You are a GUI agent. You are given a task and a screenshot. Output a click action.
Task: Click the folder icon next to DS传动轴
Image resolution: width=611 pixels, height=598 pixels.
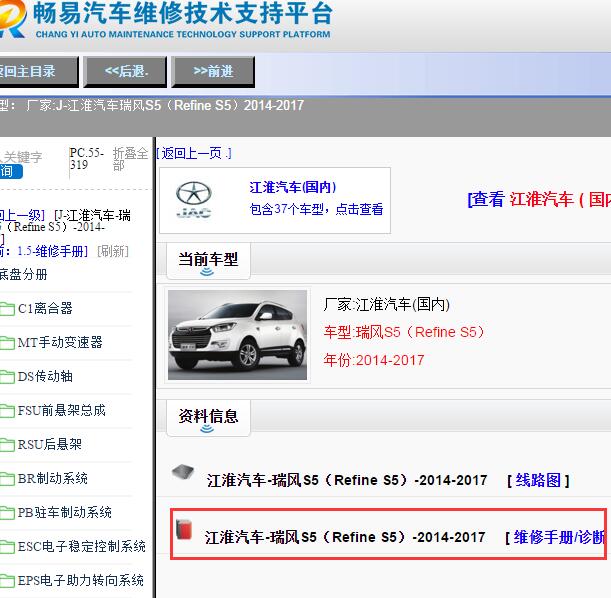pyautogui.click(x=7, y=377)
